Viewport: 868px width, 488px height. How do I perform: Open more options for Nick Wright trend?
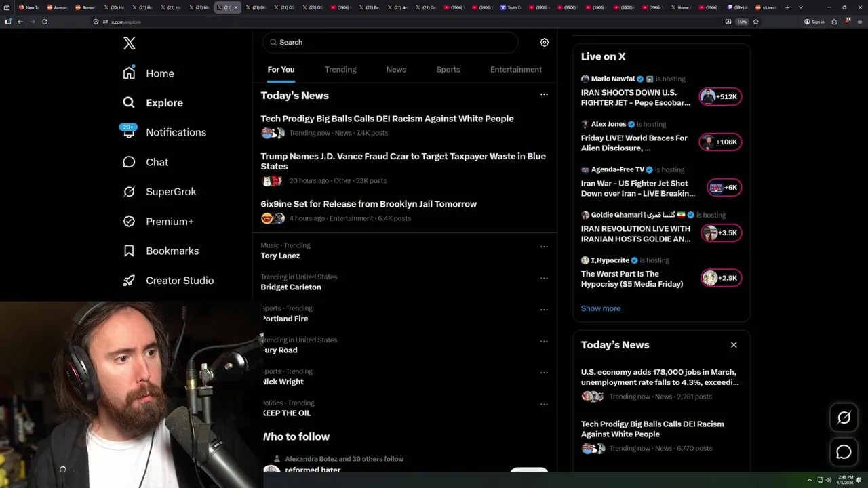click(544, 373)
